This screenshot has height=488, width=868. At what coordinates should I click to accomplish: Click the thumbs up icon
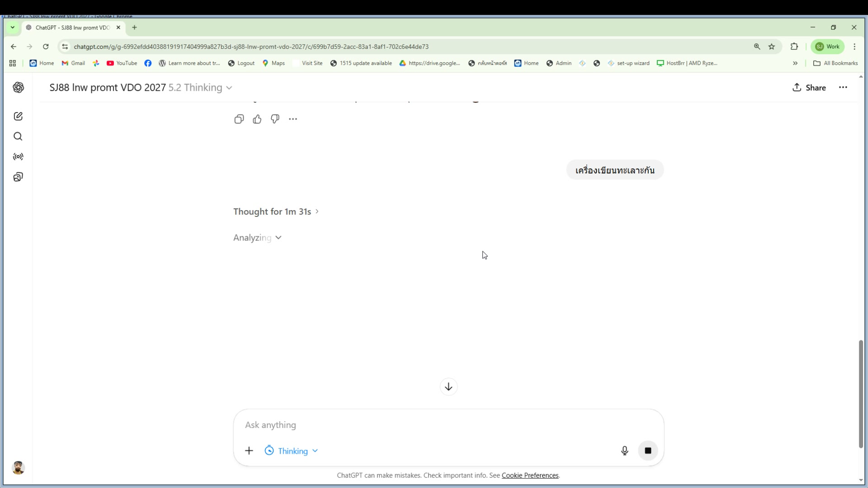(257, 119)
